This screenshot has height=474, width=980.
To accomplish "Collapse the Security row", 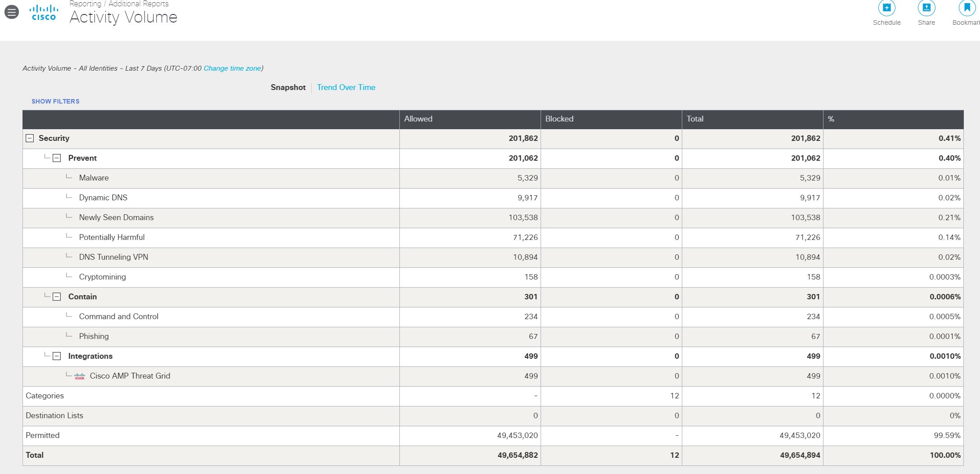I will pos(30,138).
